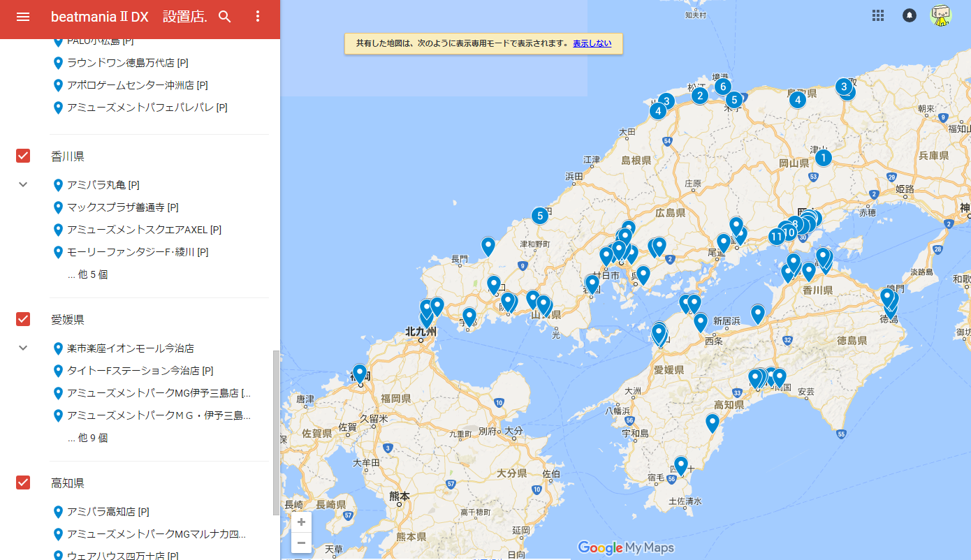The height and width of the screenshot is (560, 971).
Task: Collapse the 愛媛県 location list chevron
Action: (x=23, y=348)
